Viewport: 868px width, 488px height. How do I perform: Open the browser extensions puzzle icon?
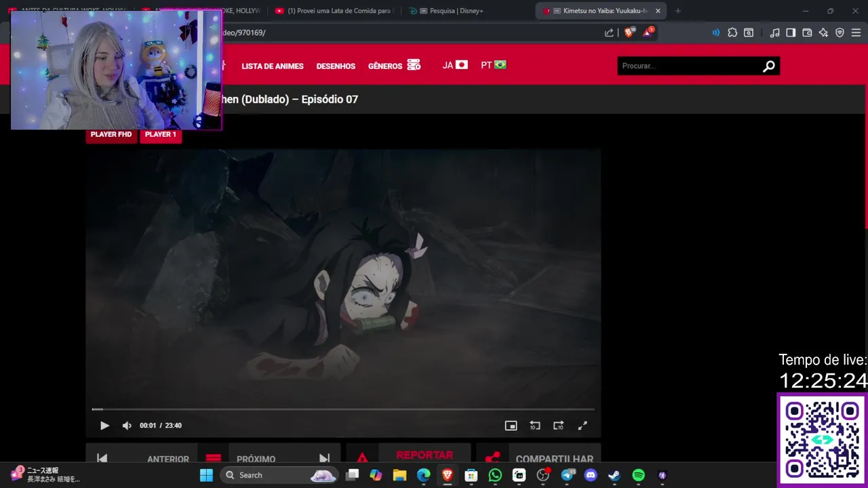[x=732, y=33]
